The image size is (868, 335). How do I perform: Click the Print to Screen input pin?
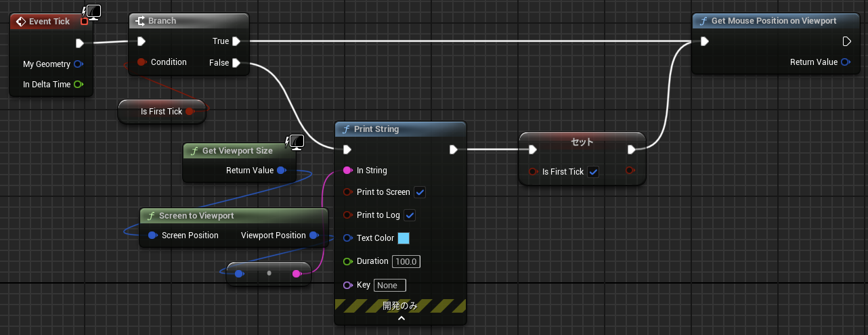348,192
